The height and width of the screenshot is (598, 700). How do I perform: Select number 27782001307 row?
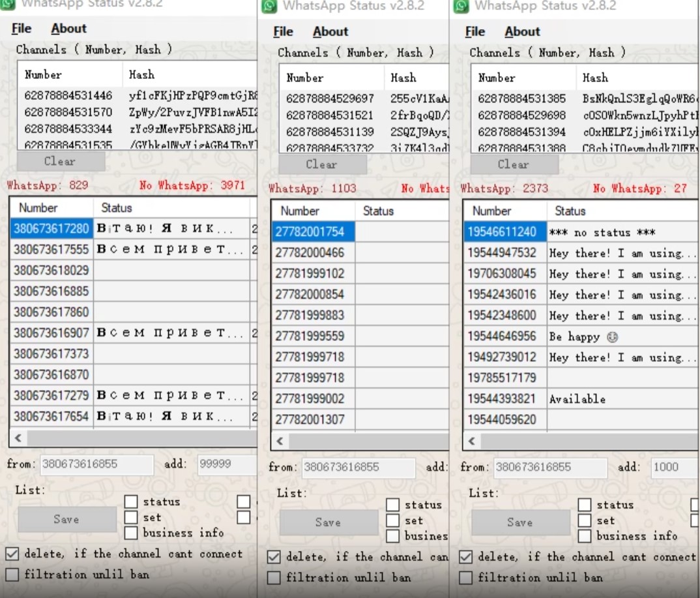coord(360,419)
